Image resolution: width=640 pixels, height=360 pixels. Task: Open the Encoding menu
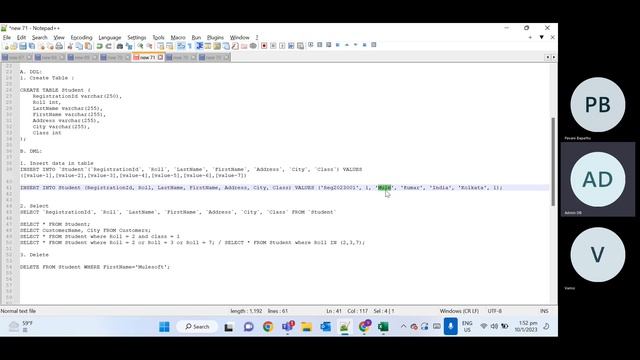pyautogui.click(x=81, y=37)
